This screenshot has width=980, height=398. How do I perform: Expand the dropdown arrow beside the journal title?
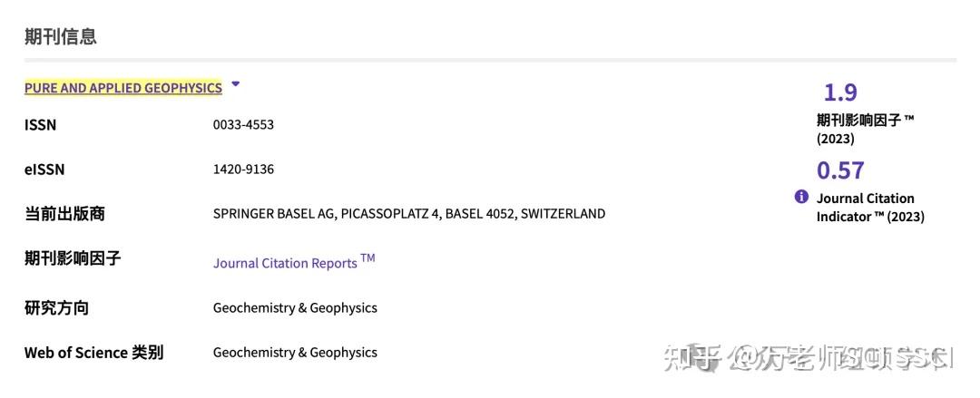click(235, 83)
